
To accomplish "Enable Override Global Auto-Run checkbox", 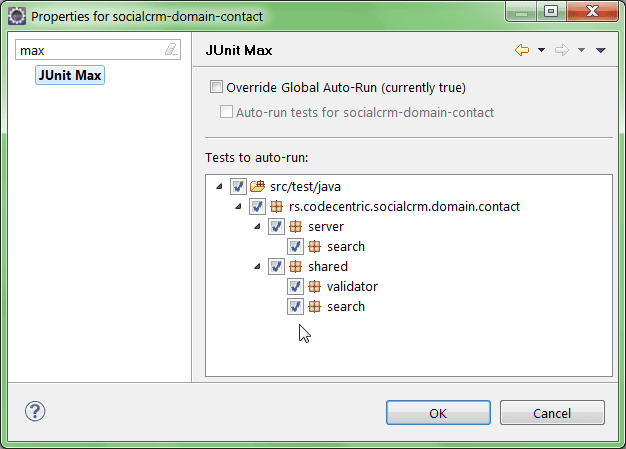I will [217, 87].
